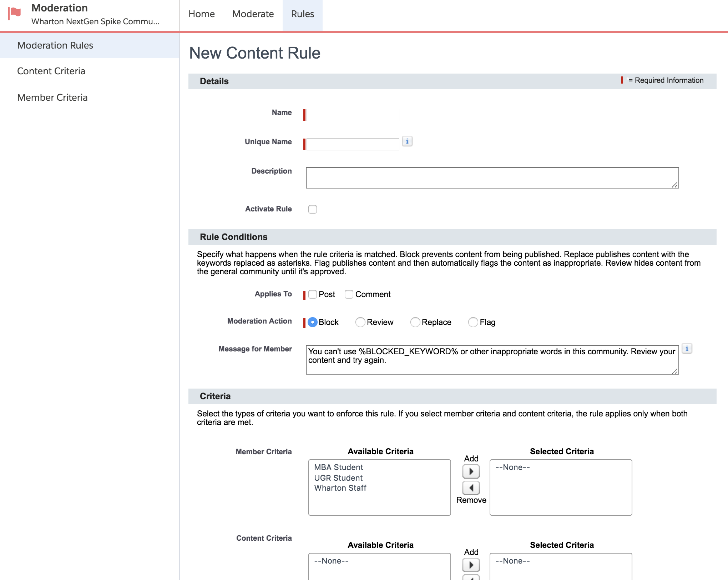
Task: Switch to the Home tab
Action: click(x=202, y=14)
